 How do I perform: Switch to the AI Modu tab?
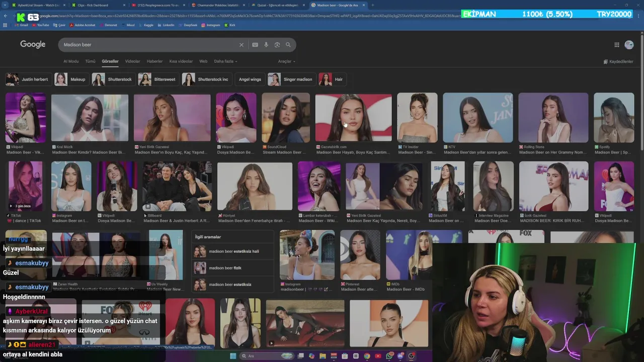[x=71, y=61]
